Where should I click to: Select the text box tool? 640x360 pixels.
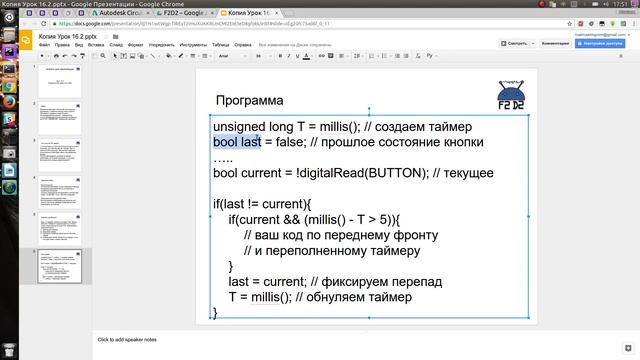[x=124, y=56]
